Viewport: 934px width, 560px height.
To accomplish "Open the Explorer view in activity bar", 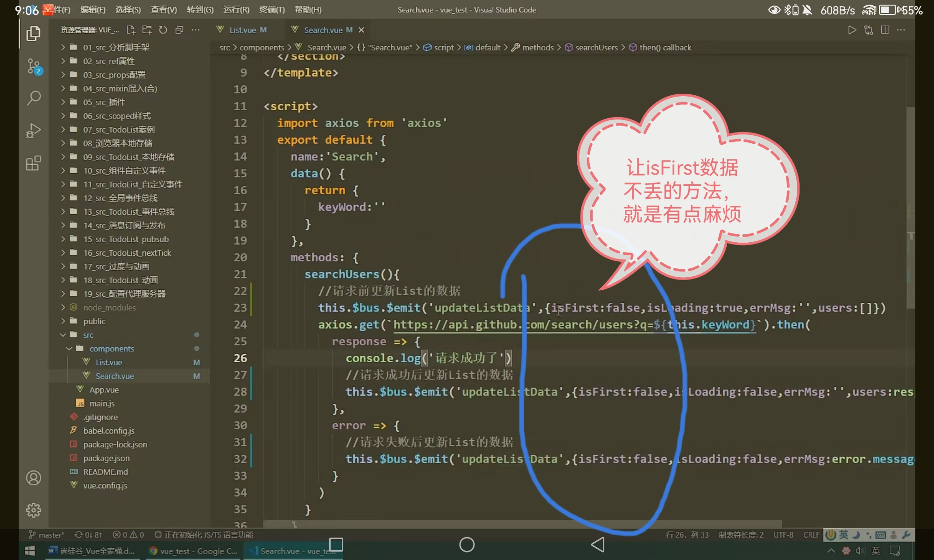I will [x=33, y=34].
